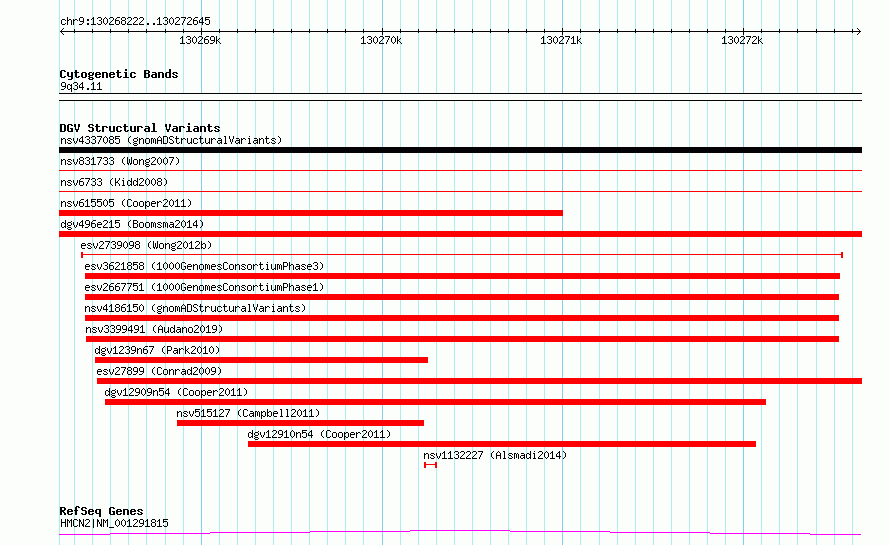The height and width of the screenshot is (545, 890).
Task: Click the 9q34.11 band label
Action: [x=81, y=86]
